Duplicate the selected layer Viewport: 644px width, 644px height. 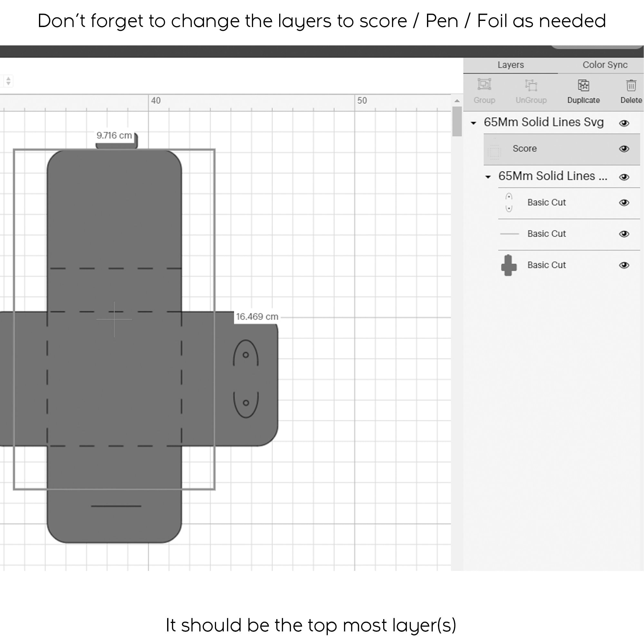pyautogui.click(x=583, y=85)
